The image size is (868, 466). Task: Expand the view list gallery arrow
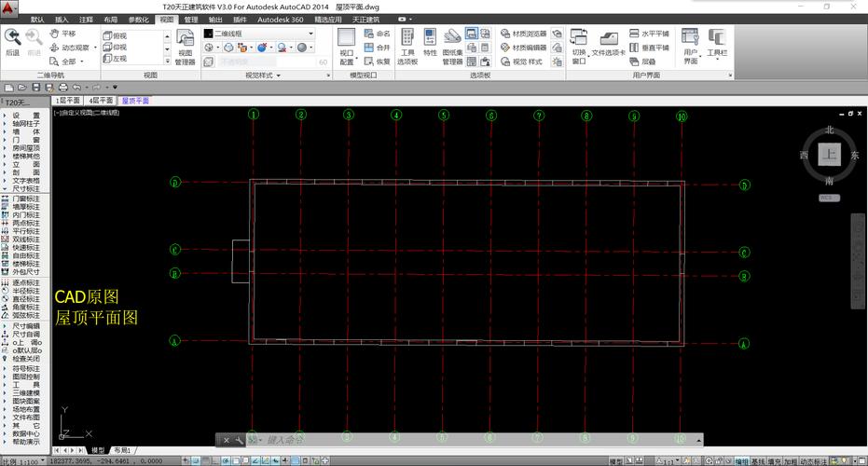(167, 60)
